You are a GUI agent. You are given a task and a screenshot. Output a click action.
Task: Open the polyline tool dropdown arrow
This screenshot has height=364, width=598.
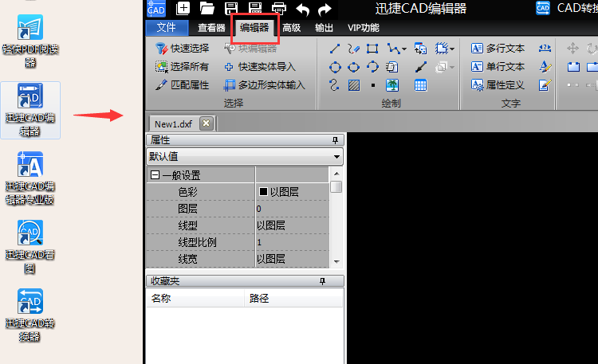coord(404,49)
